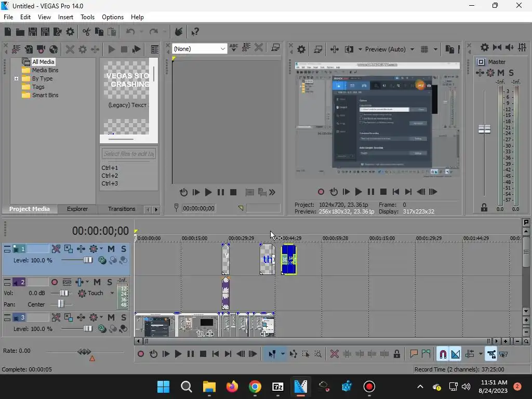The width and height of the screenshot is (532, 399).
Task: Select the Normal Edit tool
Action: pos(272,354)
